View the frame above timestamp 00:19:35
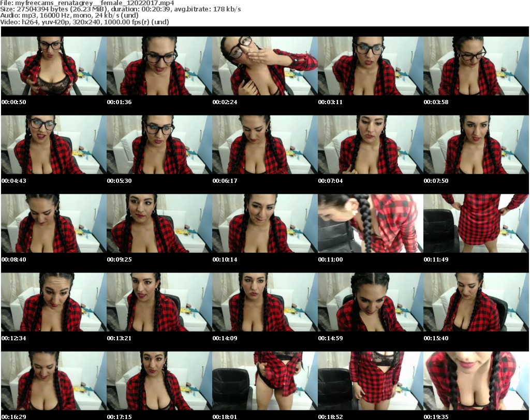Screen dimensions: 530x420 (x=476, y=381)
